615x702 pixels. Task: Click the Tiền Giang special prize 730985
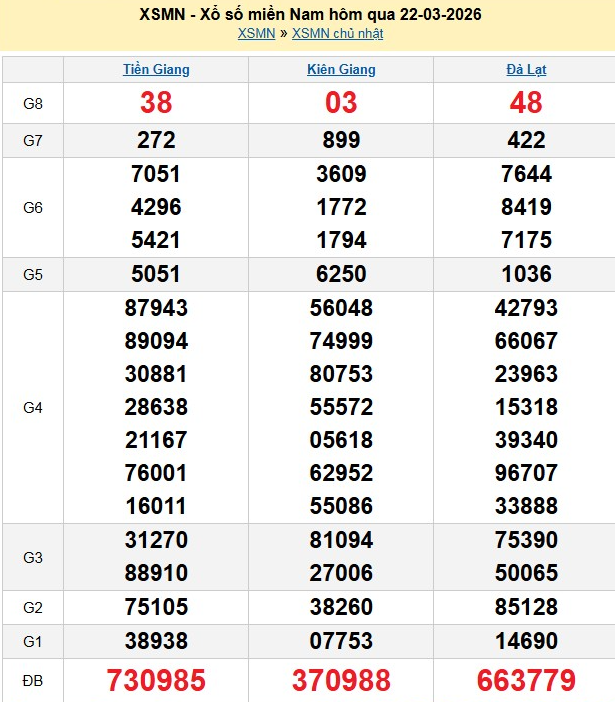click(156, 681)
